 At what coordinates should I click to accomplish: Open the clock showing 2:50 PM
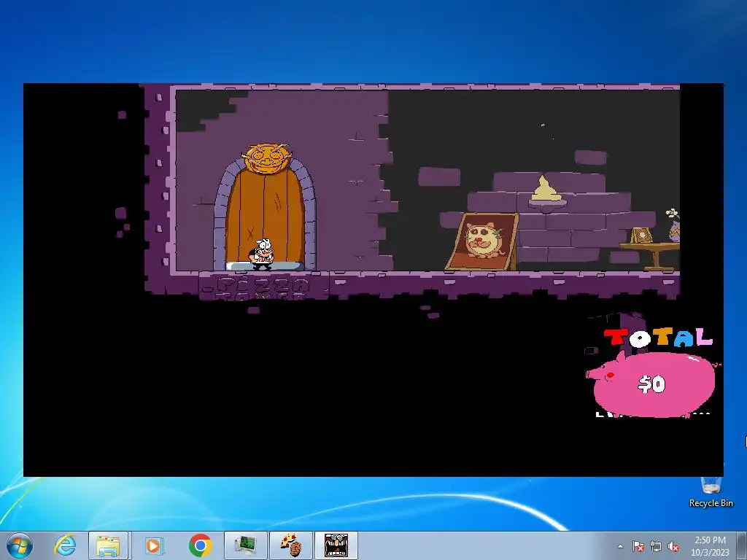point(710,545)
